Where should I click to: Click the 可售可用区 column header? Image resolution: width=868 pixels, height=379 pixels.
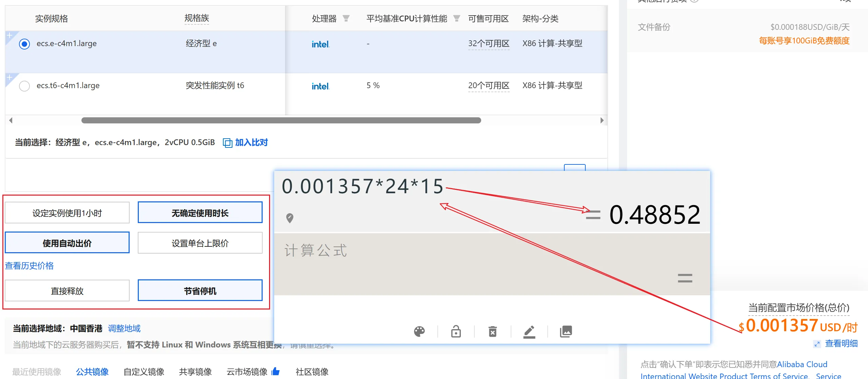(x=489, y=19)
